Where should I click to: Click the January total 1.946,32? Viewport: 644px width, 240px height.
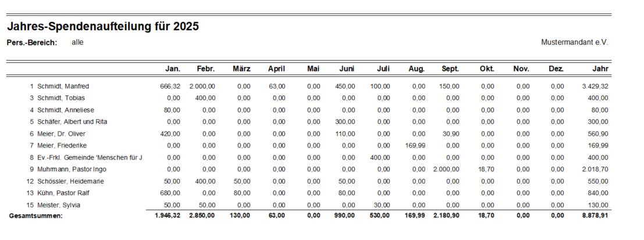(168, 216)
